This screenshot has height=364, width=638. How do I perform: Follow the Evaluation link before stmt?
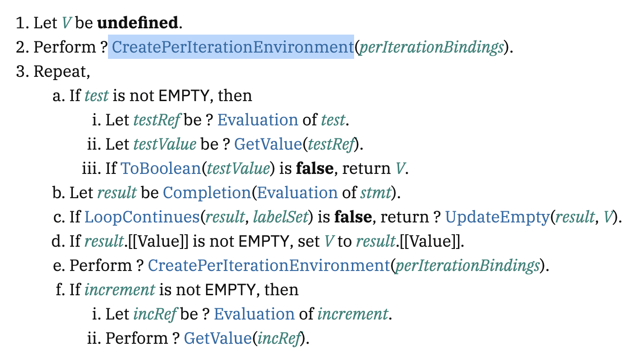click(x=297, y=193)
